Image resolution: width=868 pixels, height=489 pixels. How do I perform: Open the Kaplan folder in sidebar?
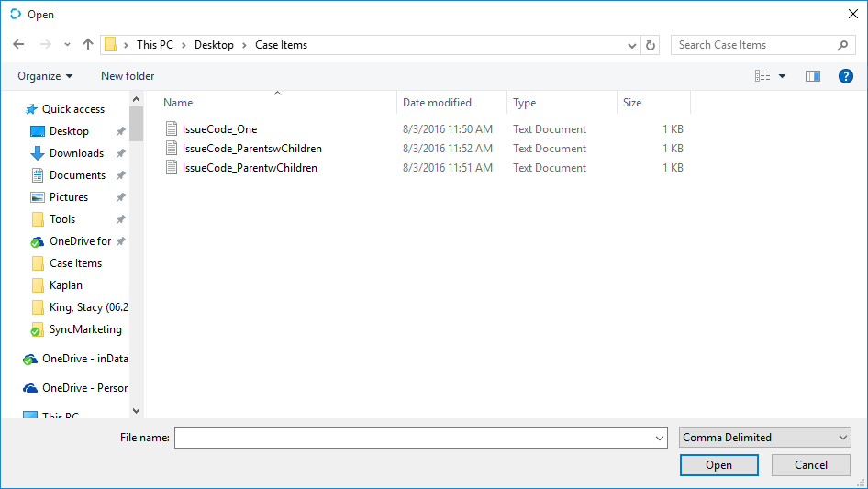pyautogui.click(x=66, y=285)
